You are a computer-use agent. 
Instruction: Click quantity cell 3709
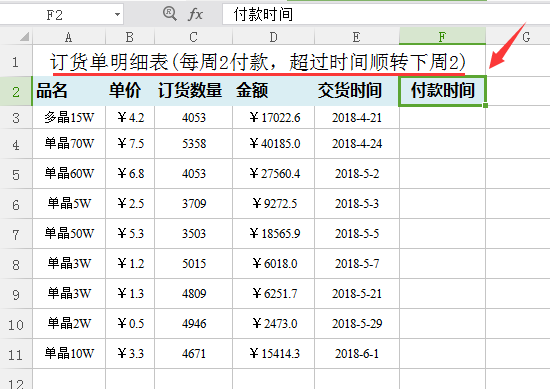193,204
